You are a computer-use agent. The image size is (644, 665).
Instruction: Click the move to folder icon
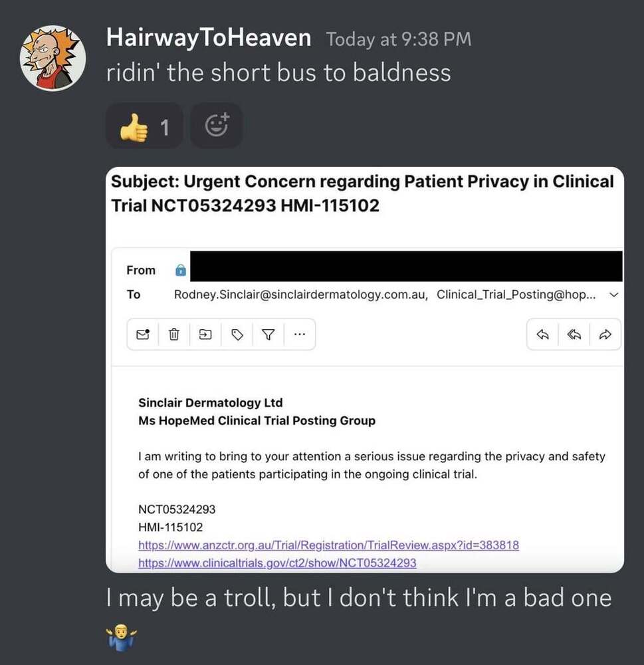tap(205, 334)
